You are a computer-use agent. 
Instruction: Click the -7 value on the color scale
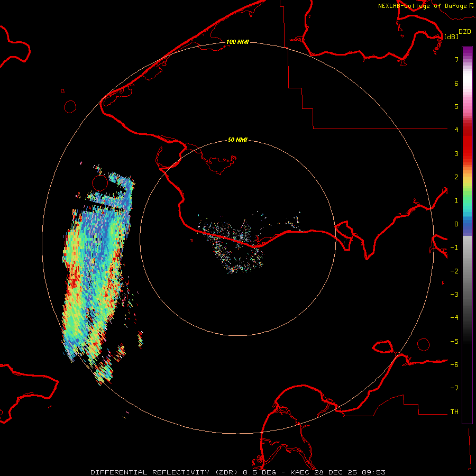click(454, 388)
